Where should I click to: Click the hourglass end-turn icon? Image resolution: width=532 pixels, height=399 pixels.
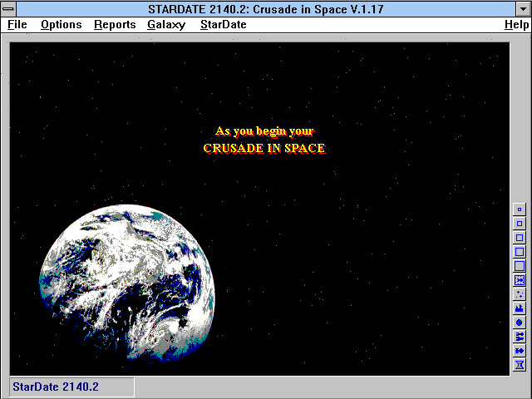click(x=519, y=365)
